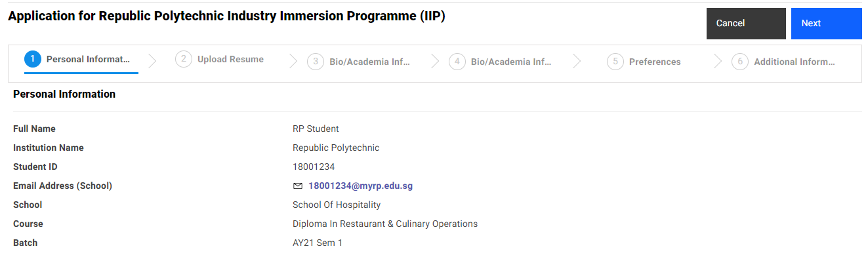The height and width of the screenshot is (259, 868).
Task: Click the envelope icon beside school email
Action: [298, 186]
